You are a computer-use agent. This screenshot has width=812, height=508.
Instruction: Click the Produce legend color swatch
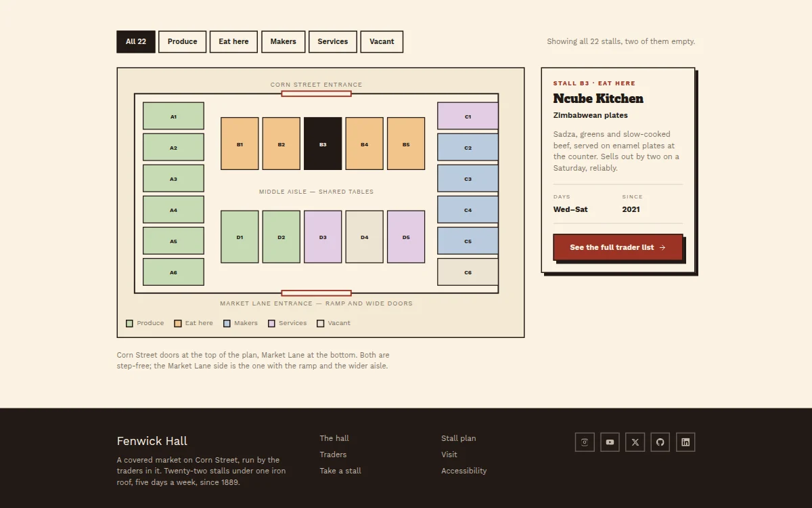click(x=129, y=323)
